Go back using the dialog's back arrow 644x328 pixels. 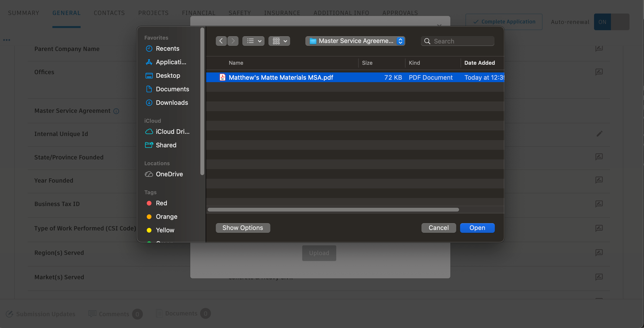(x=221, y=41)
